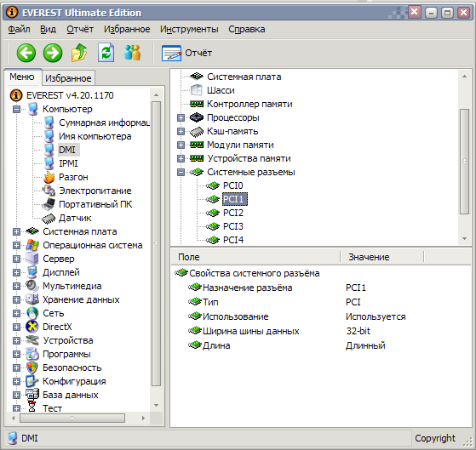Select the PCI4 slot entry
The height and width of the screenshot is (450, 476).
(x=233, y=240)
